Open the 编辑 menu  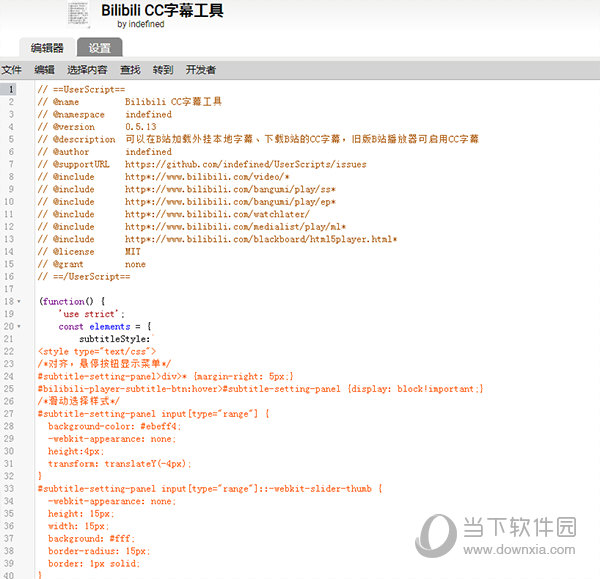44,70
